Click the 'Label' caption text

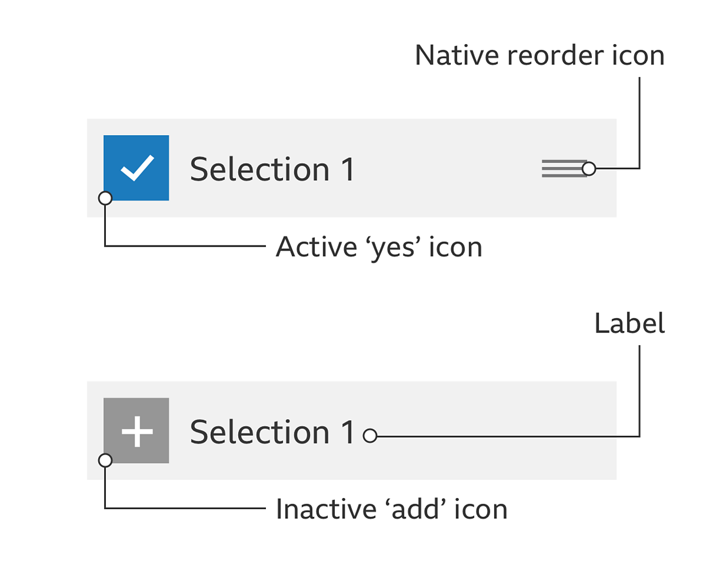629,324
